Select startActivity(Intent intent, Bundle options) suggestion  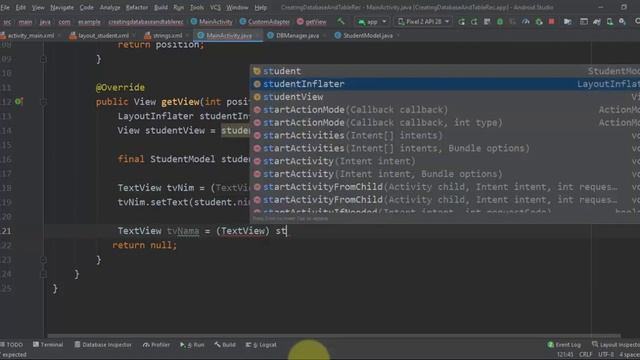[445, 174]
